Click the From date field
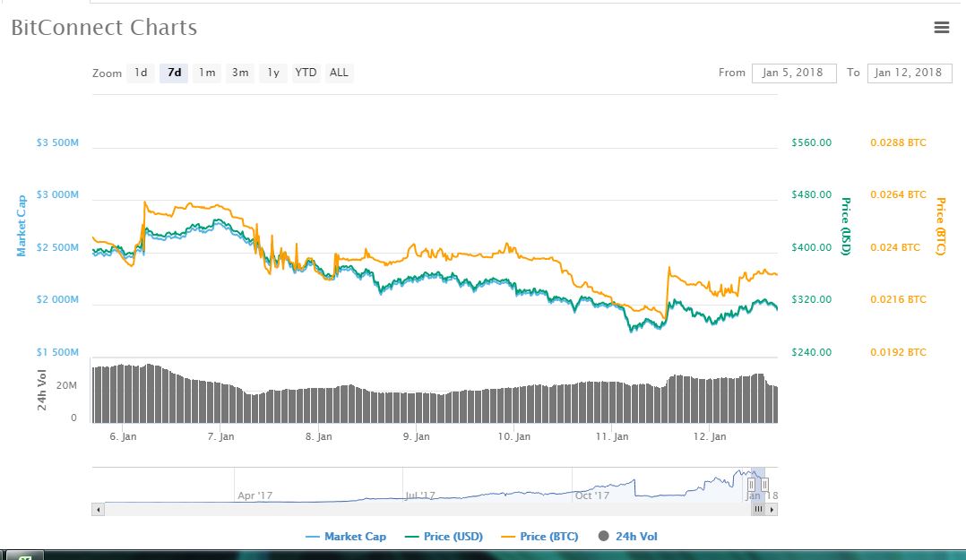The width and height of the screenshot is (966, 560). tap(794, 73)
